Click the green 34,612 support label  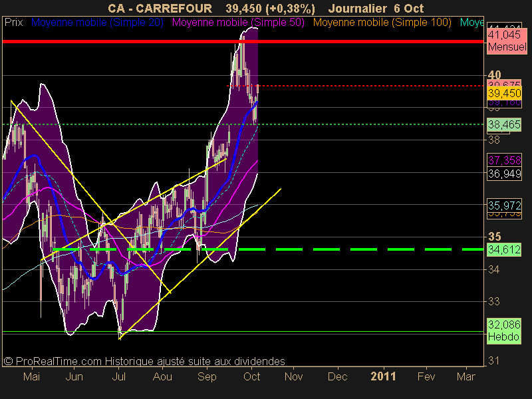click(504, 250)
